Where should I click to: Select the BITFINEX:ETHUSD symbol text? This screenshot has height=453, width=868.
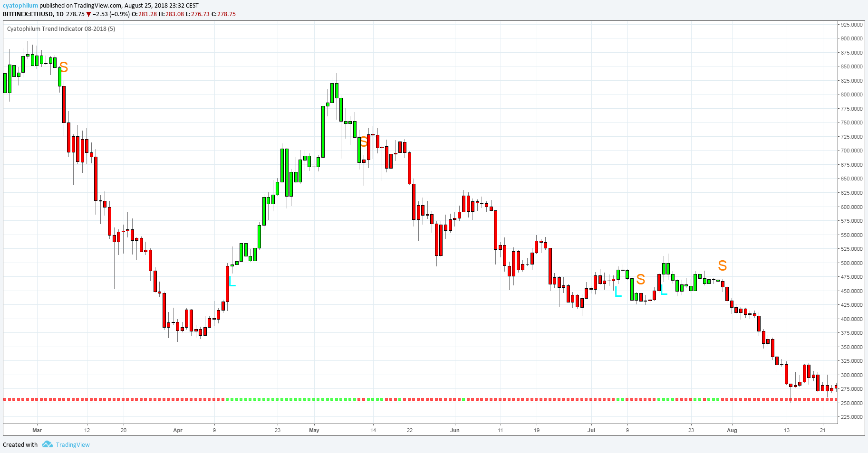(28, 14)
